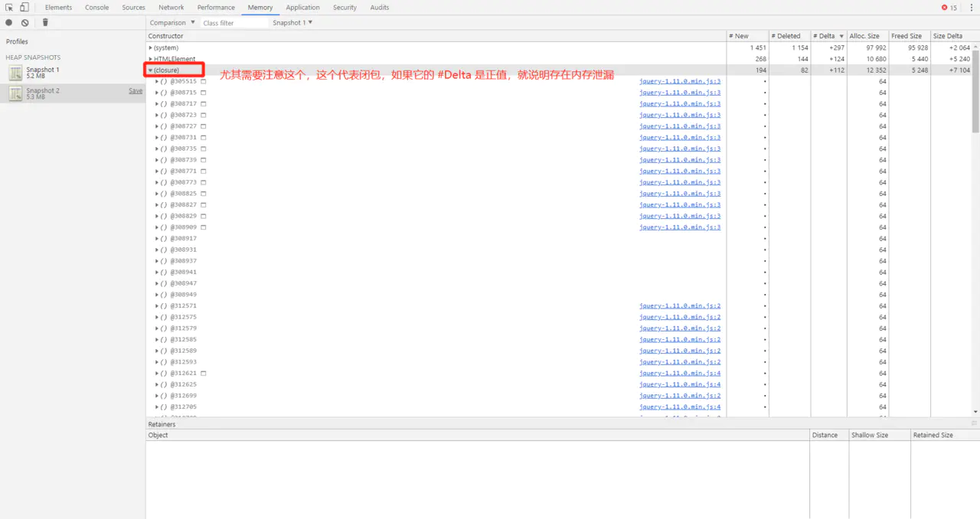The height and width of the screenshot is (519, 980).
Task: Click the window icon beside @308739
Action: click(204, 160)
